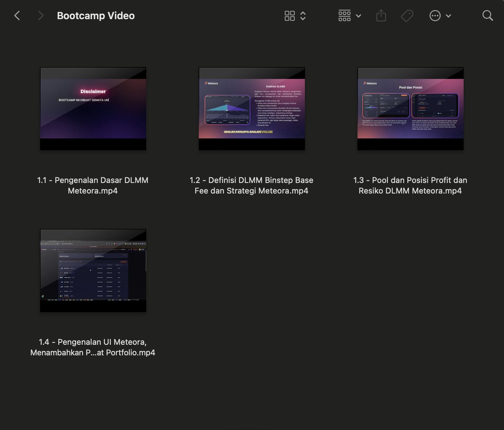Open the more actions ellipsis menu

435,16
